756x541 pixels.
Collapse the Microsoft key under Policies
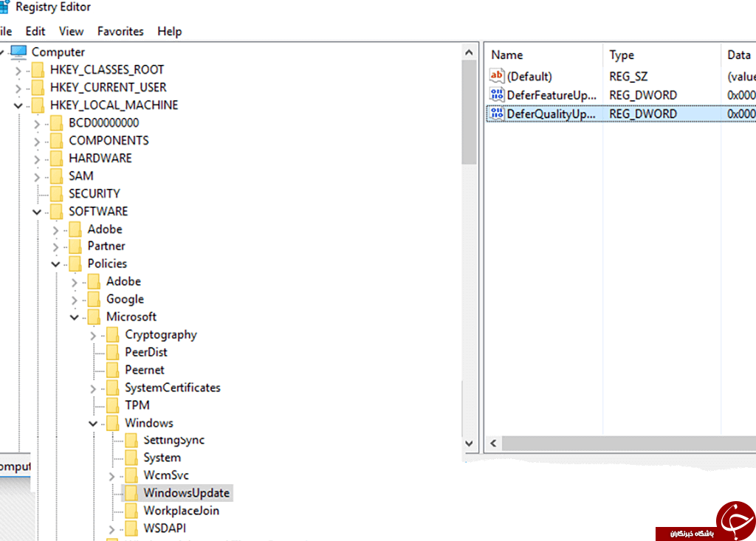point(75,317)
